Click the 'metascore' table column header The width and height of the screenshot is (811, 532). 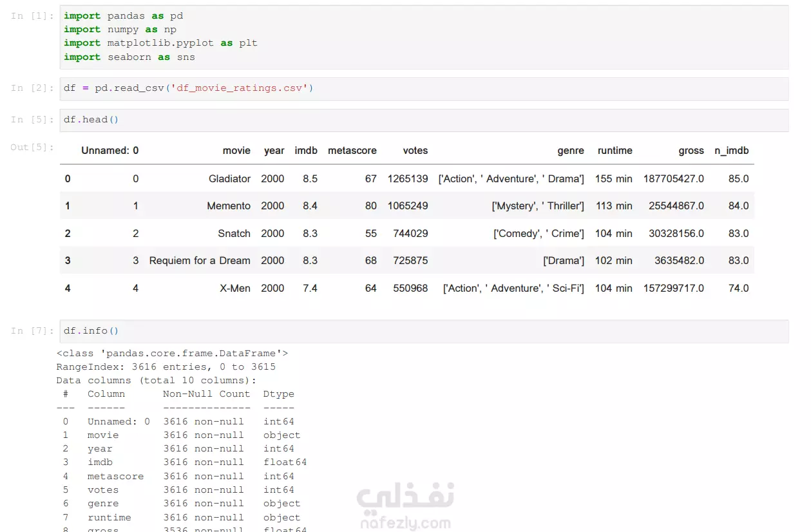point(352,150)
